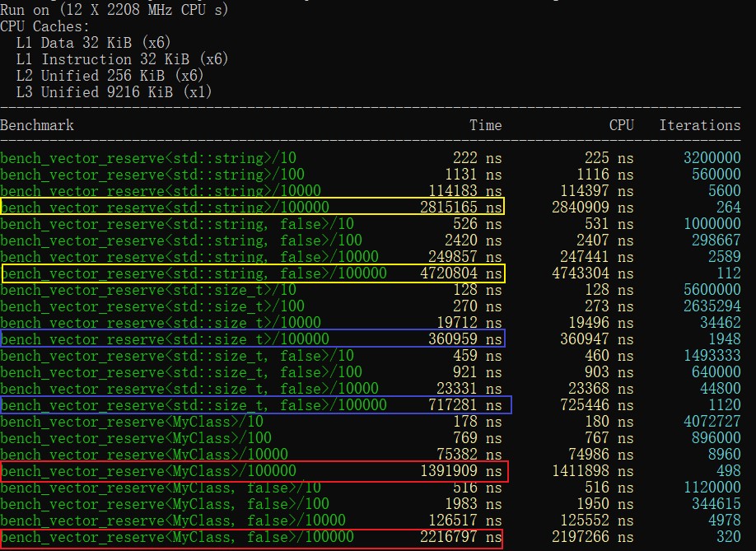This screenshot has width=756, height=551.
Task: Click the '2216797 ns' time value
Action: tap(461, 537)
